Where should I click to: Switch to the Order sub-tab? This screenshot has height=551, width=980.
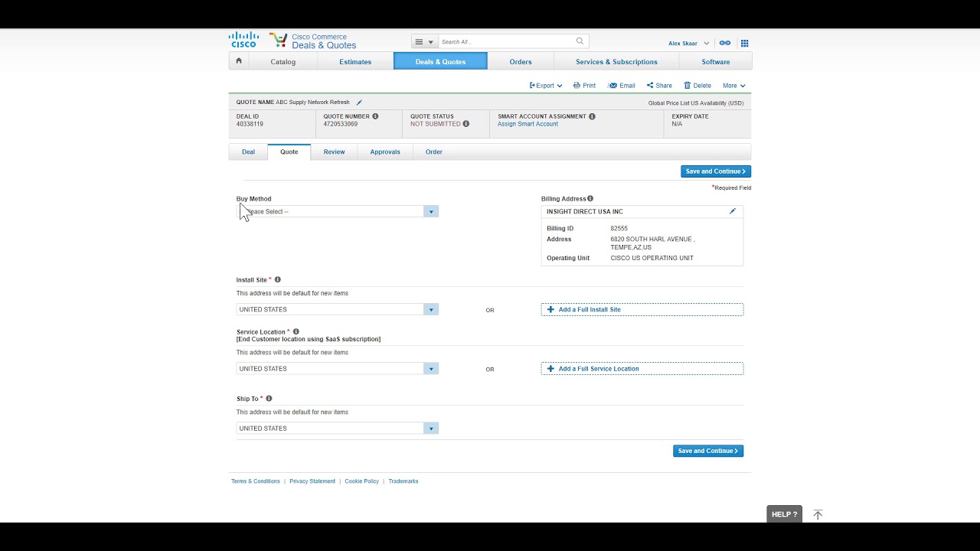point(434,152)
